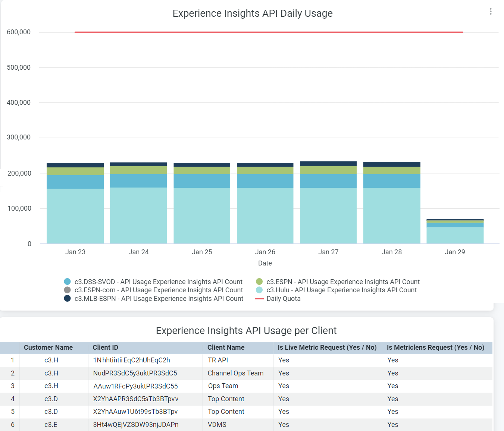The height and width of the screenshot is (431, 504).
Task: Sort table by Customer Name column header
Action: click(48, 347)
